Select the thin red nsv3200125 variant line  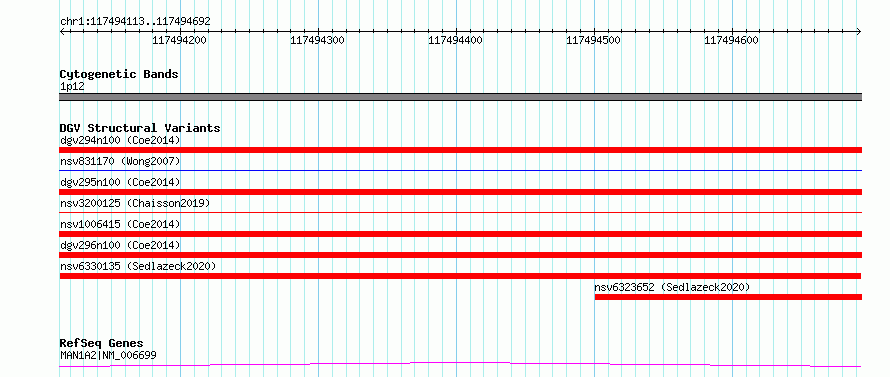click(x=461, y=212)
